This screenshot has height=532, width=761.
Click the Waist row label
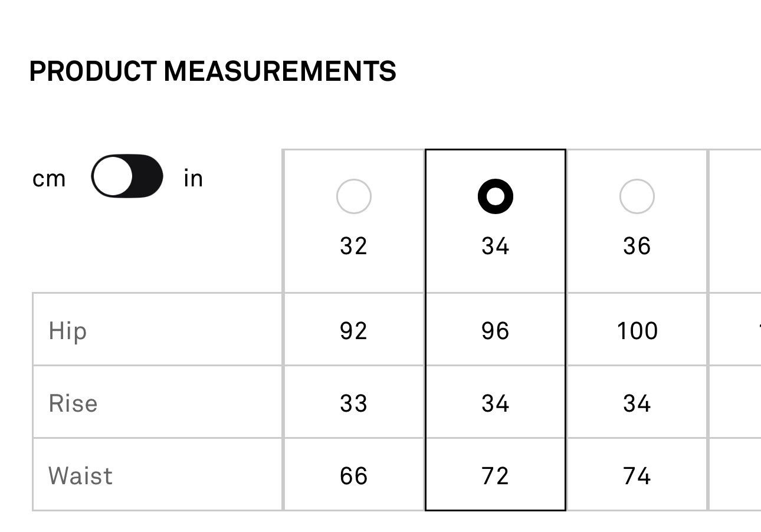81,476
